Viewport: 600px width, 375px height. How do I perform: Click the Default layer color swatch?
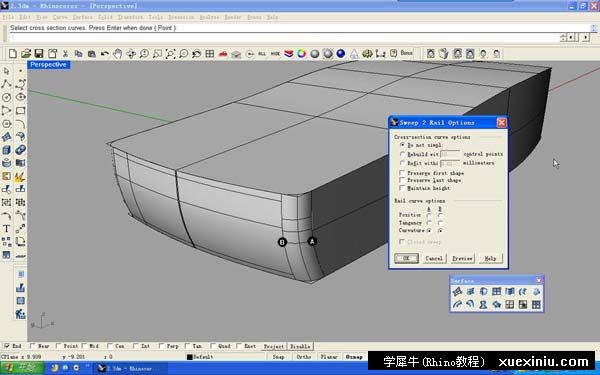(x=189, y=357)
